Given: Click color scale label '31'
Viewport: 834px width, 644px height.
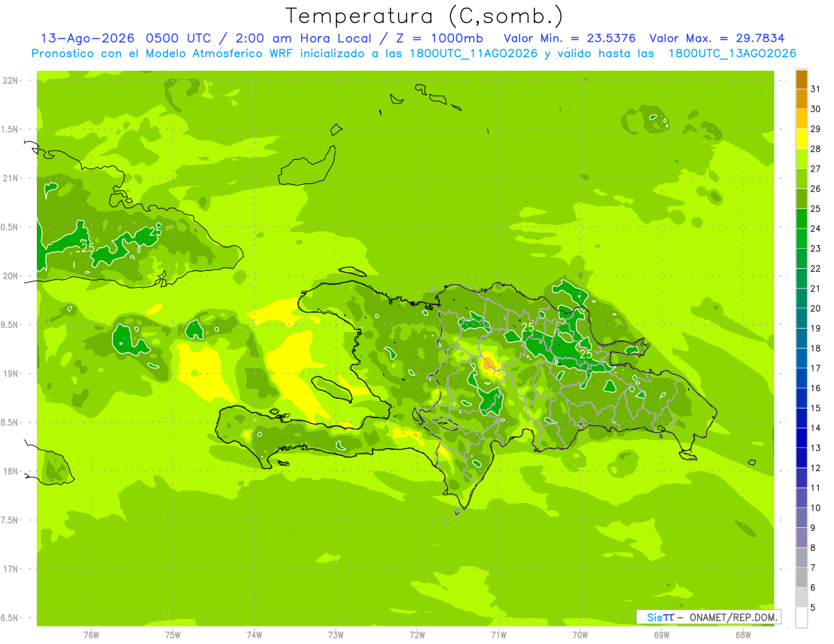Looking at the screenshot, I should pos(816,89).
